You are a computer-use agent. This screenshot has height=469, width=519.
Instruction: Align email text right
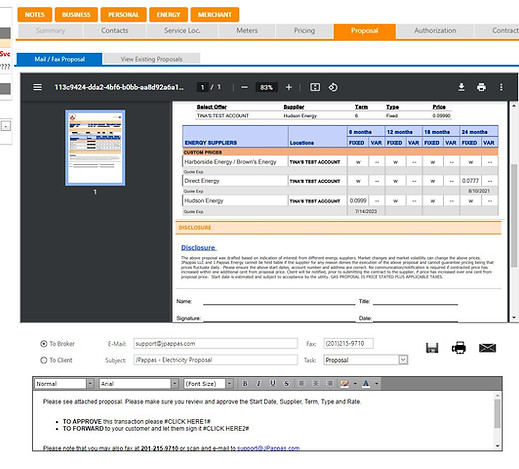coord(329,384)
